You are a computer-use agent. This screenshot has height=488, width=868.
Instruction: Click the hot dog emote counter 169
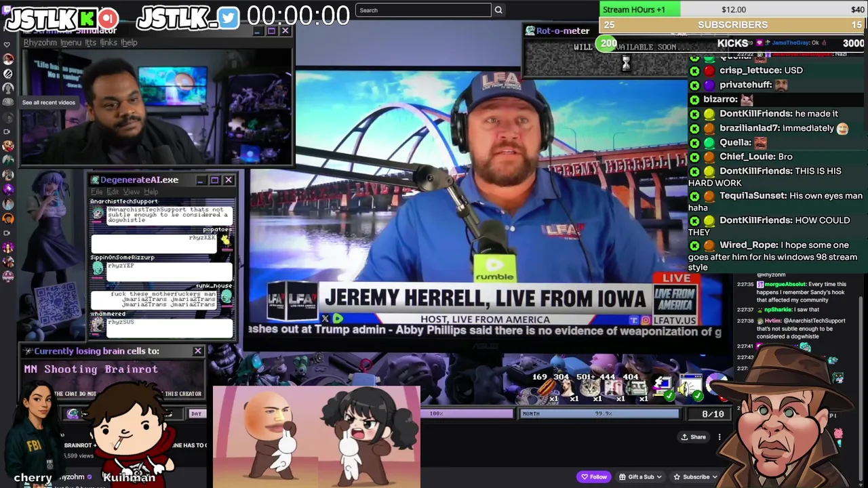tap(547, 388)
